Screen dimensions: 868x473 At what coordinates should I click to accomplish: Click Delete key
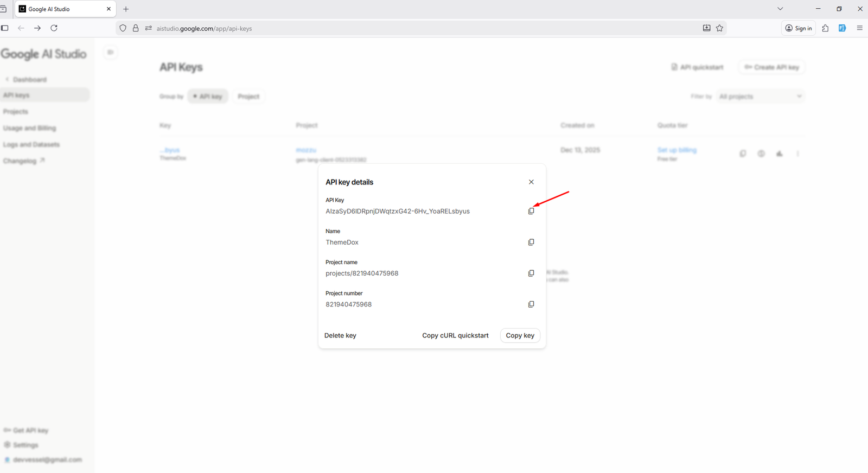[x=340, y=335]
